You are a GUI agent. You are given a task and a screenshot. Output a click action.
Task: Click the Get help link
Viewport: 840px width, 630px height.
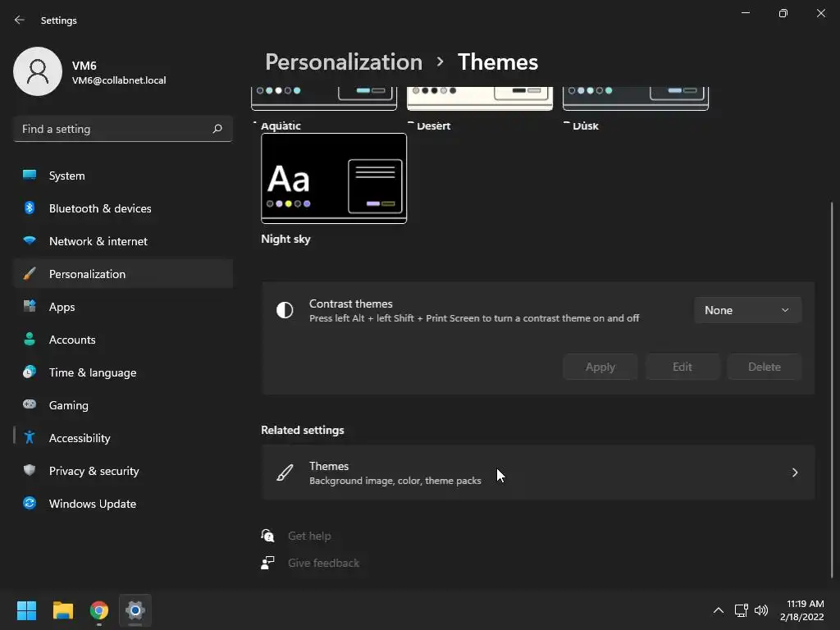pos(309,536)
